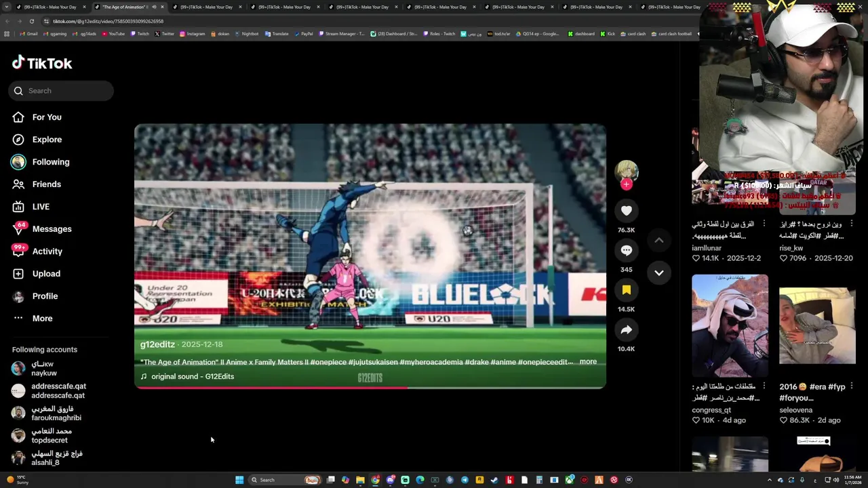Open the Friends icon in the sidebar

click(18, 184)
